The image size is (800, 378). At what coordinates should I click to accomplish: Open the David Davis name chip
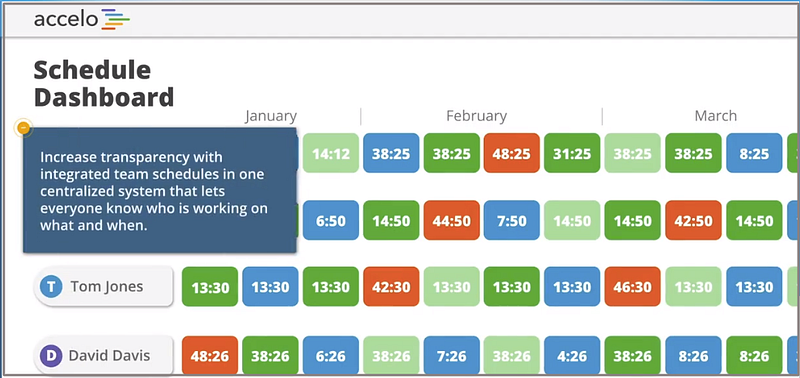[104, 355]
